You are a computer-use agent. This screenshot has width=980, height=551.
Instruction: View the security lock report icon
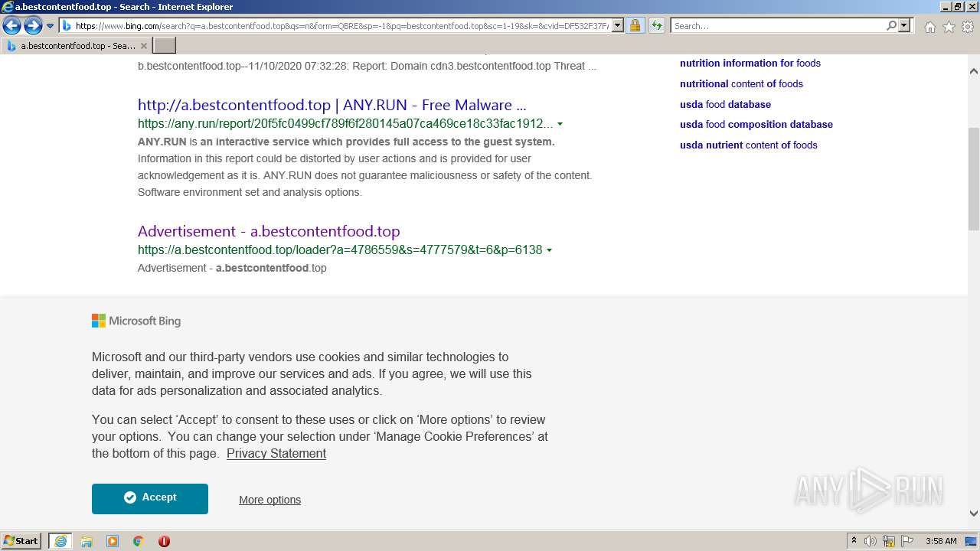tap(635, 26)
